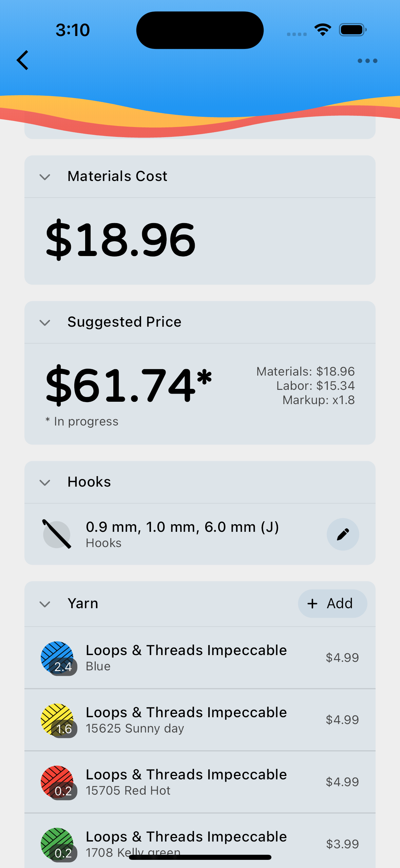
Task: Open the Loops & Threads Impeccable Blue yarn
Action: click(x=200, y=658)
